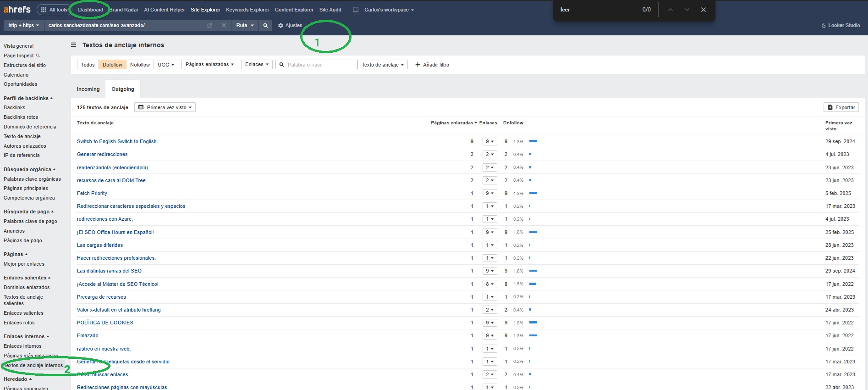Switch to Incoming tab

click(x=88, y=89)
